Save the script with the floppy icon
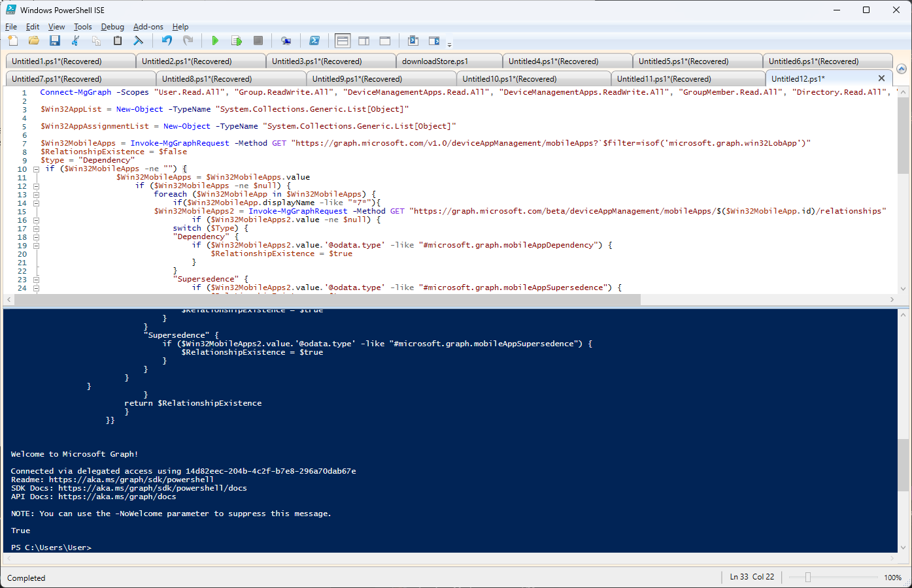Image resolution: width=912 pixels, height=588 pixels. 55,41
